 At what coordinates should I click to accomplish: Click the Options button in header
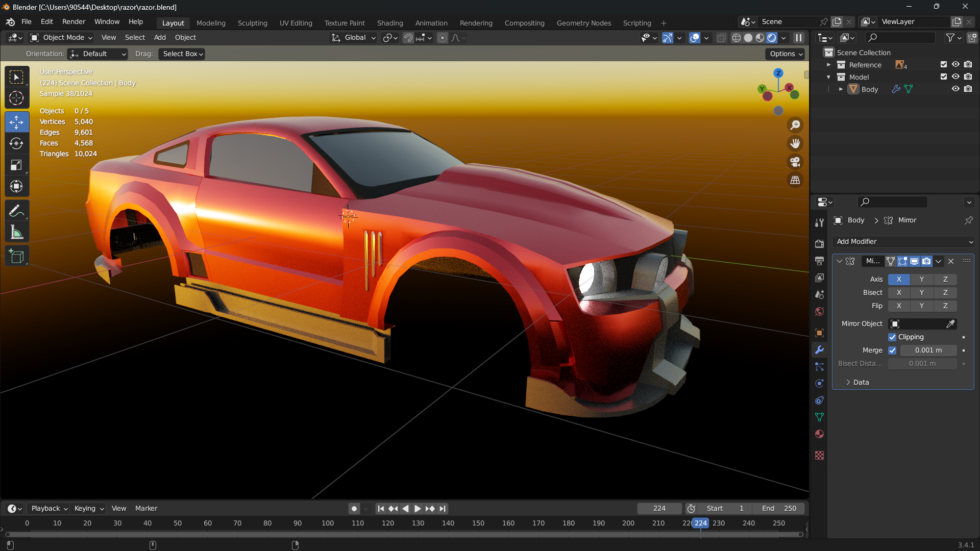(x=786, y=54)
